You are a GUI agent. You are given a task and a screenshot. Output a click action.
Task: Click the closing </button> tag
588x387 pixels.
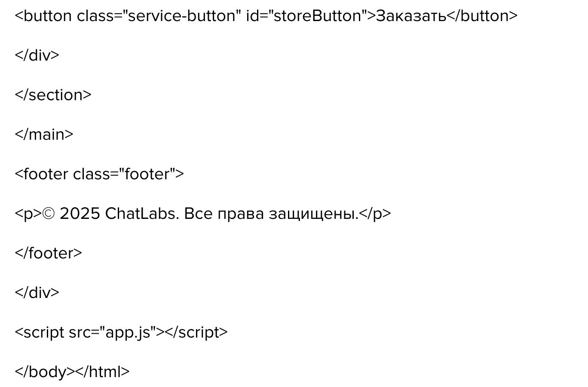coord(482,16)
